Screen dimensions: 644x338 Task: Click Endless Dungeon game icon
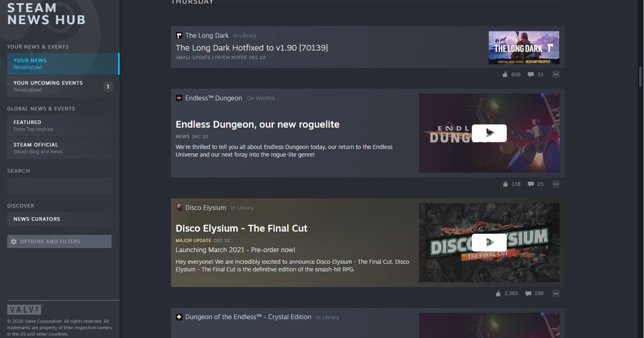click(179, 98)
